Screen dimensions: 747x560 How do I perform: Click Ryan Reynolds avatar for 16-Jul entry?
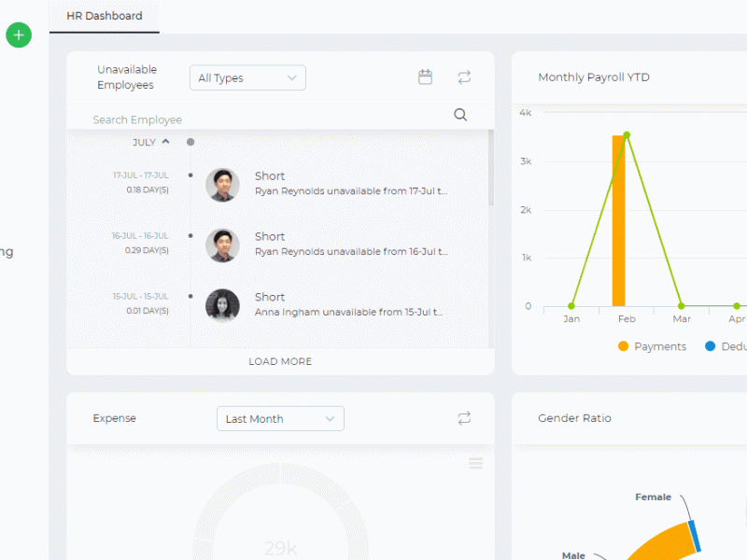pos(222,245)
